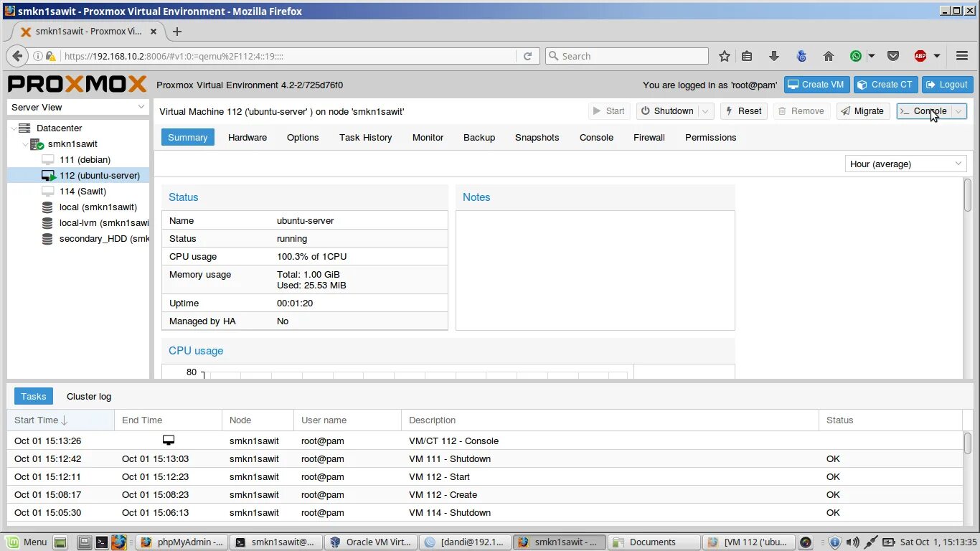The width and height of the screenshot is (980, 551).
Task: Open the Console tab
Action: (x=596, y=138)
